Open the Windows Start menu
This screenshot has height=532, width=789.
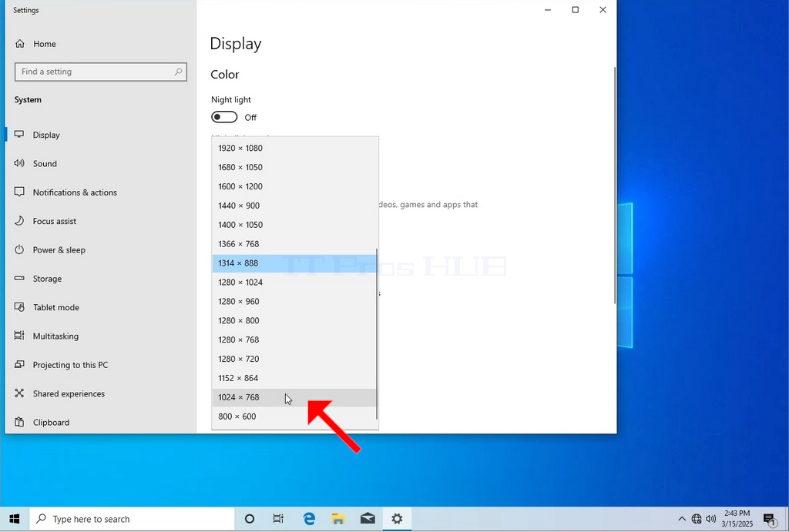click(14, 519)
